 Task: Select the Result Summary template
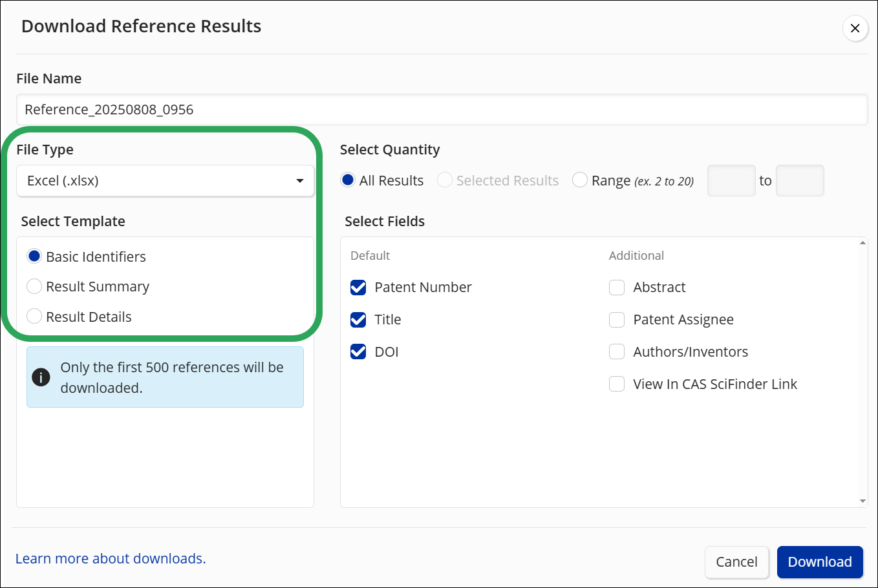pyautogui.click(x=34, y=286)
